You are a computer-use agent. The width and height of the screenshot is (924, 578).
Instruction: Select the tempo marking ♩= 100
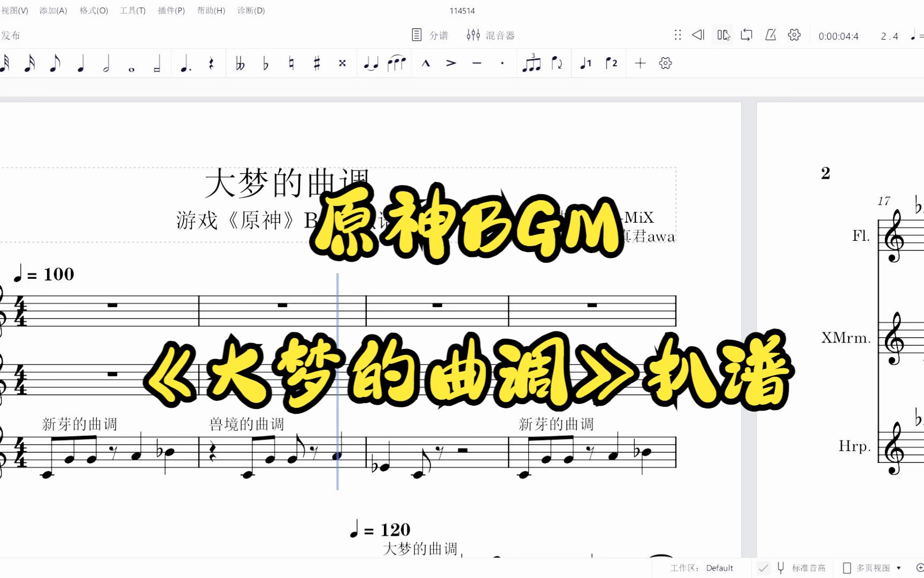click(x=43, y=274)
